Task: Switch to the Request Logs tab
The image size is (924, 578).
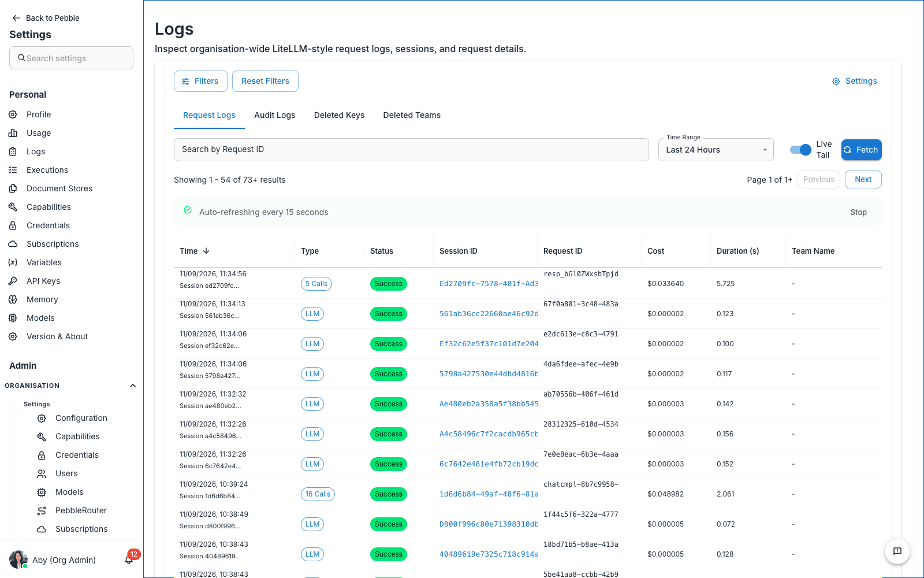Action: [209, 115]
